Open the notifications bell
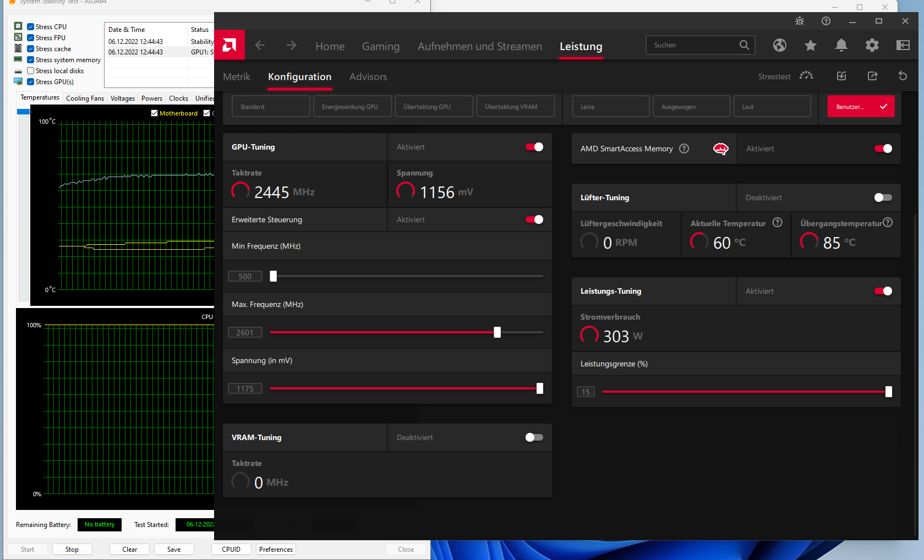Image resolution: width=924 pixels, height=560 pixels. (841, 45)
